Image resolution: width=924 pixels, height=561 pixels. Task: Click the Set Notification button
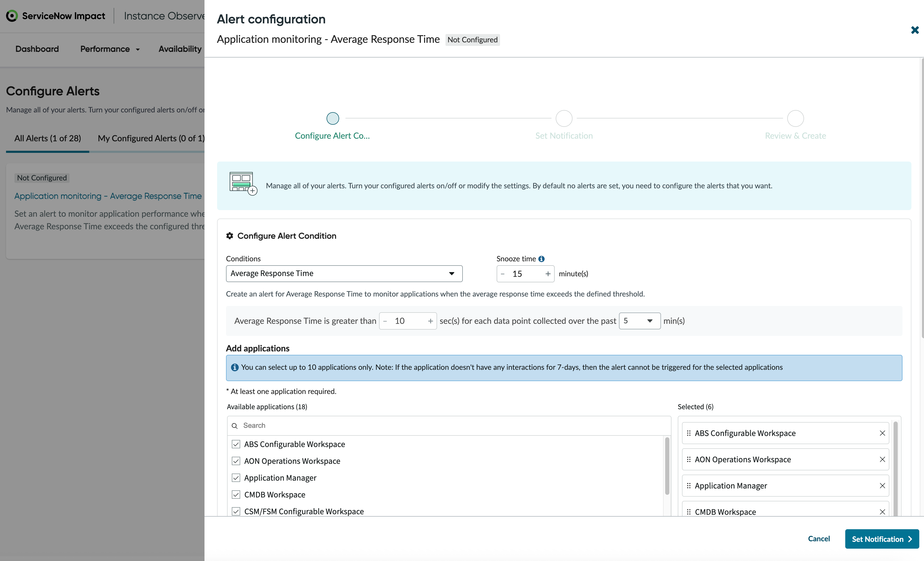[x=882, y=539]
